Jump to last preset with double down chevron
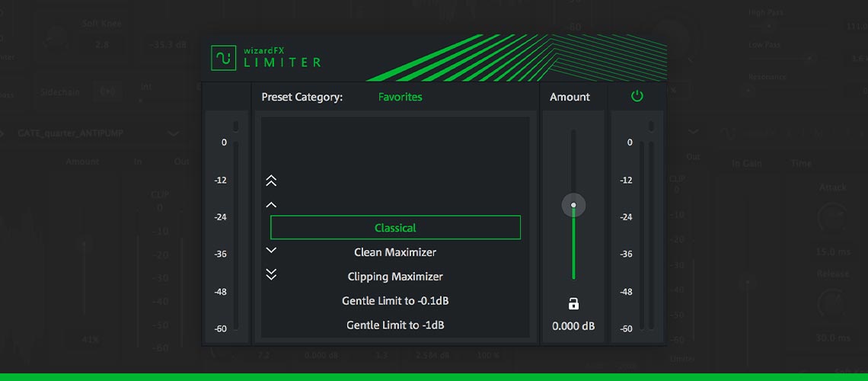The width and height of the screenshot is (868, 381). [271, 274]
